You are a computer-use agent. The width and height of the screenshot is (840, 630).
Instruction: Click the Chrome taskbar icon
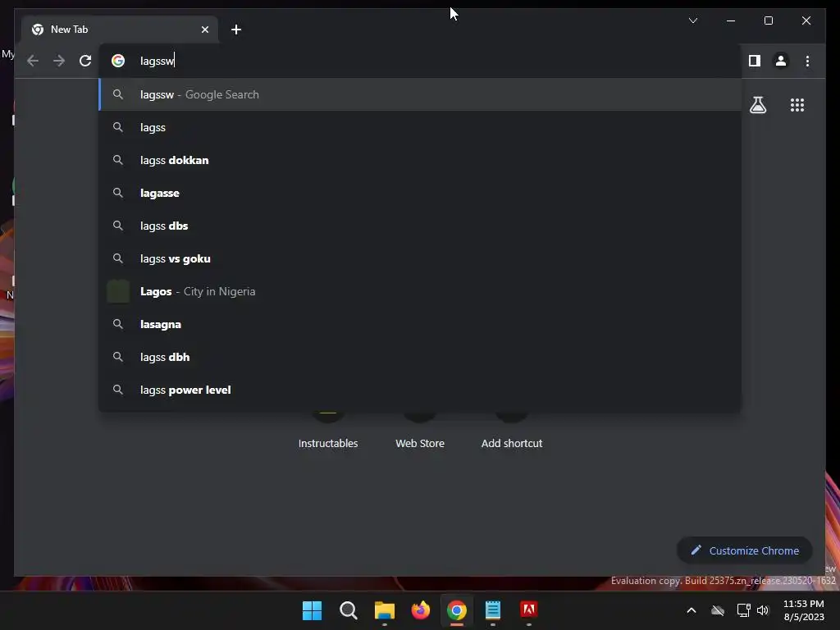coord(456,610)
